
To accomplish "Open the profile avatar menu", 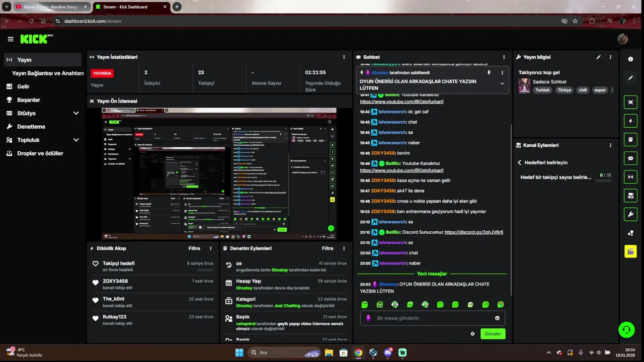I will point(622,39).
